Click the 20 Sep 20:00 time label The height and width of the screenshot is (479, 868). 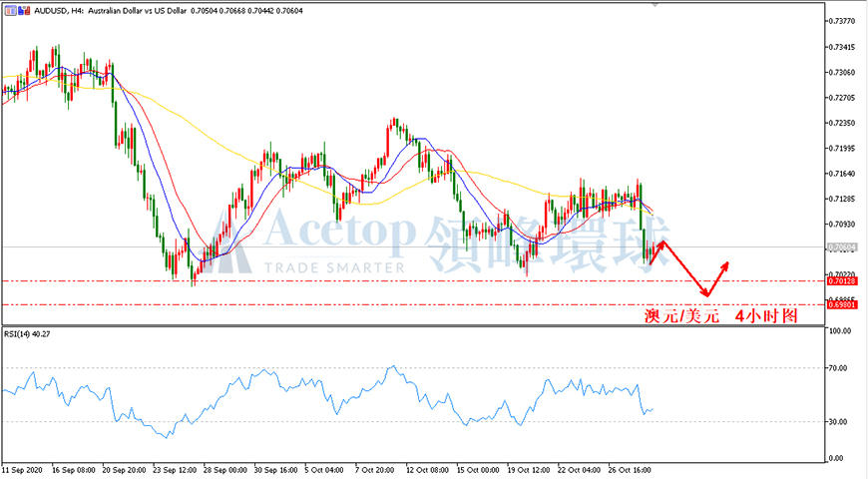[124, 470]
